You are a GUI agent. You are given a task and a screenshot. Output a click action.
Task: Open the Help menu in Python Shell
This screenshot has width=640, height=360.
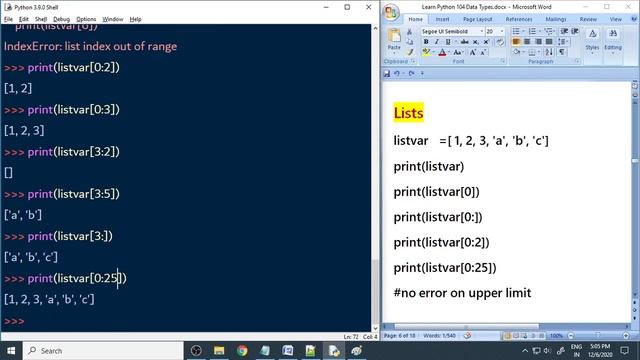click(135, 19)
